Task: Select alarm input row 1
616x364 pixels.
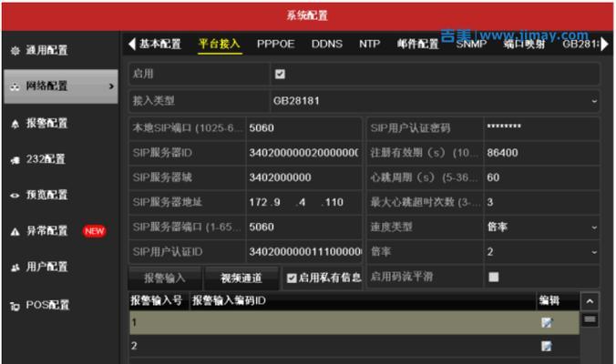Action: [x=354, y=322]
